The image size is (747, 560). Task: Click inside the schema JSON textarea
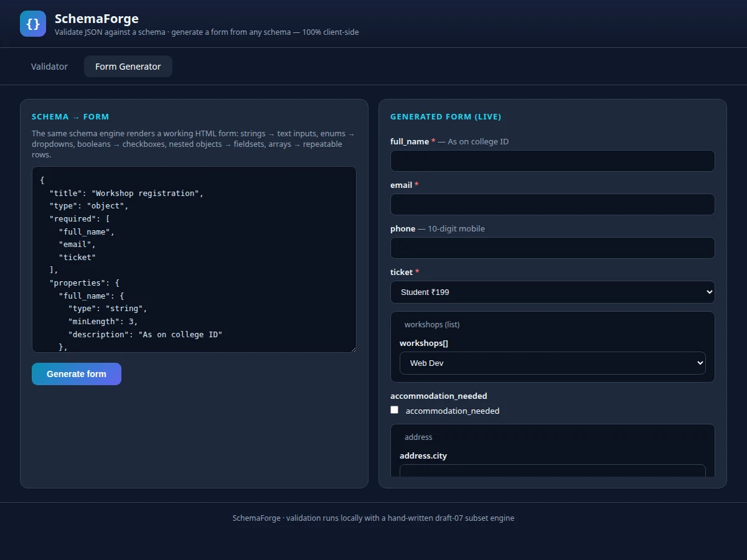coord(194,259)
